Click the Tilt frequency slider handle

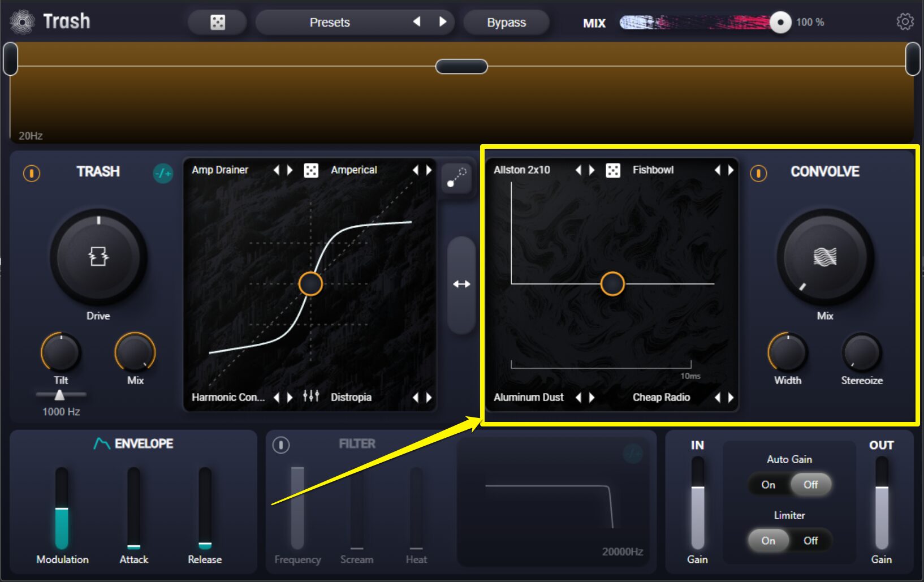(59, 395)
